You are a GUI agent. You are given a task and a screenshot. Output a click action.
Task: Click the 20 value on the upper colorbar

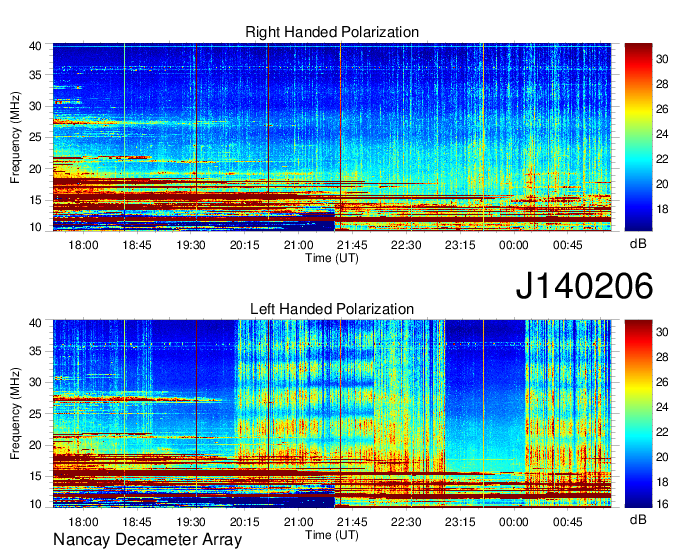(662, 184)
